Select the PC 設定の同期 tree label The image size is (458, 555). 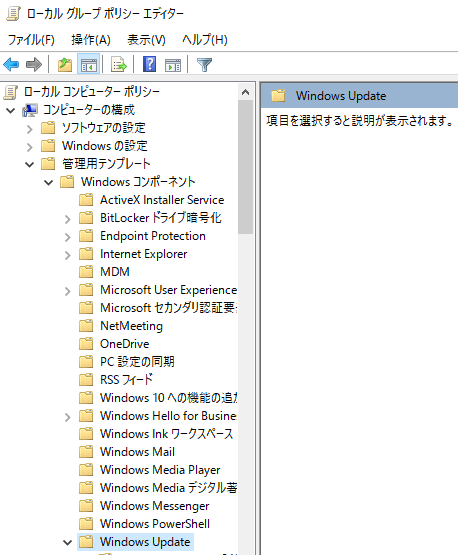pyautogui.click(x=137, y=362)
